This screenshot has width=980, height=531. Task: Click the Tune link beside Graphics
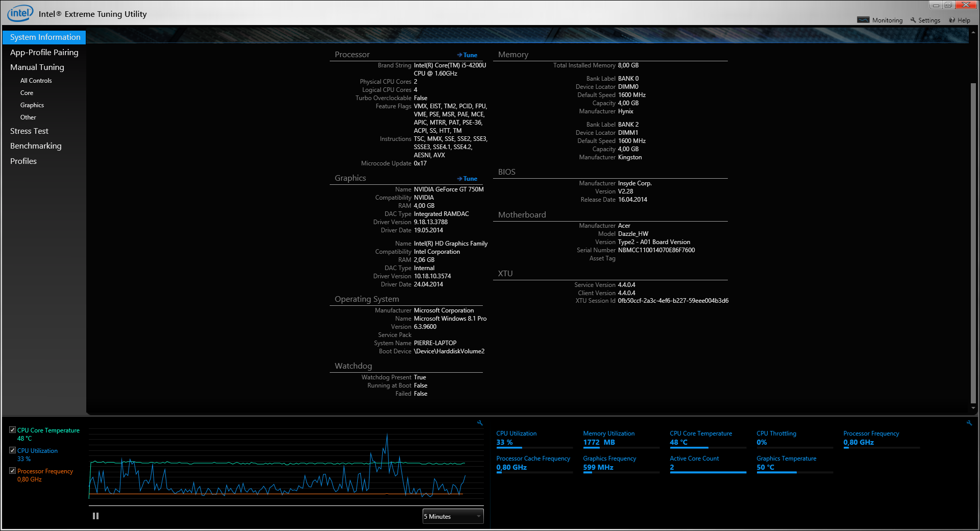click(467, 179)
